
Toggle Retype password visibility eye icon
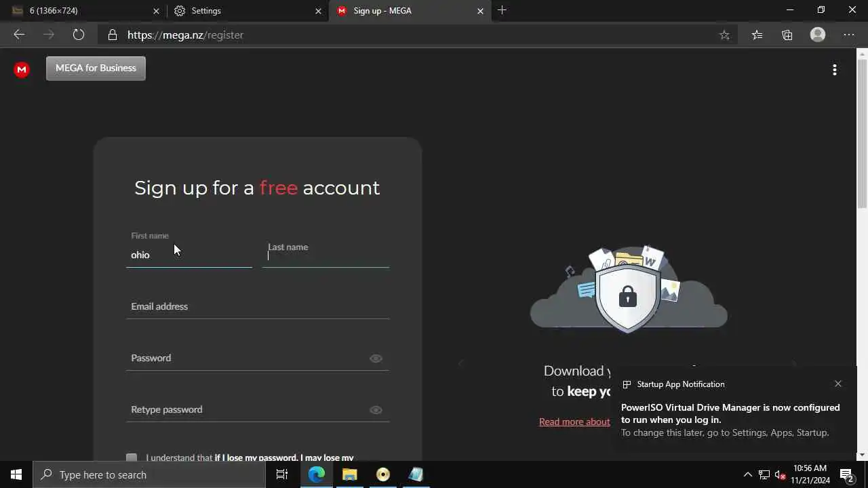pyautogui.click(x=376, y=410)
